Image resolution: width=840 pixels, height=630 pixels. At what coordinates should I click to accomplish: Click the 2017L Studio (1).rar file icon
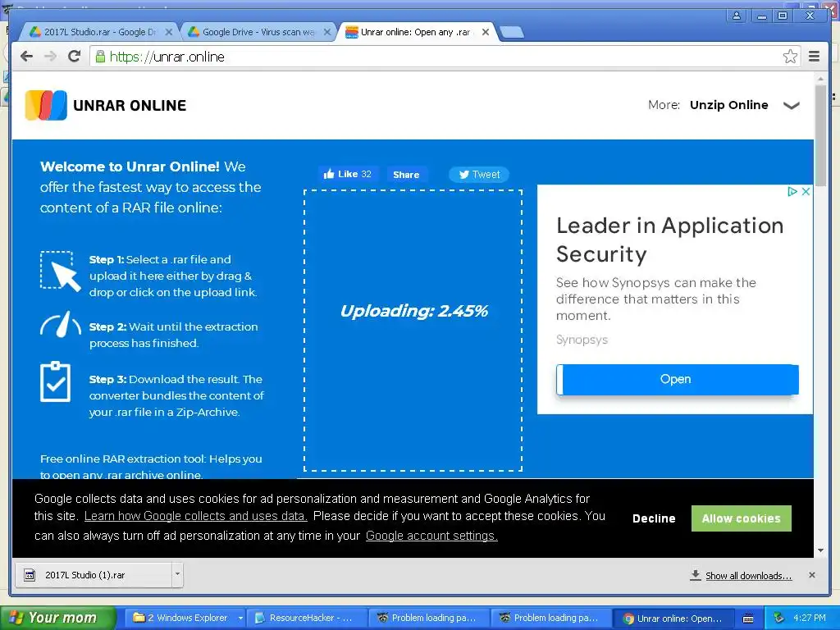click(x=30, y=575)
